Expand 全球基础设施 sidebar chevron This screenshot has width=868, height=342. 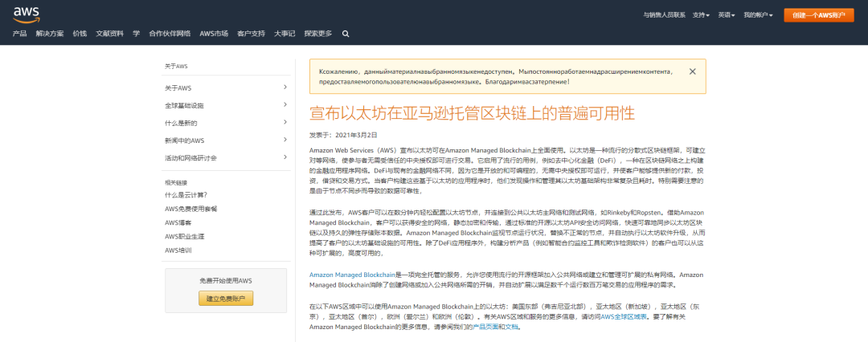[x=285, y=104]
